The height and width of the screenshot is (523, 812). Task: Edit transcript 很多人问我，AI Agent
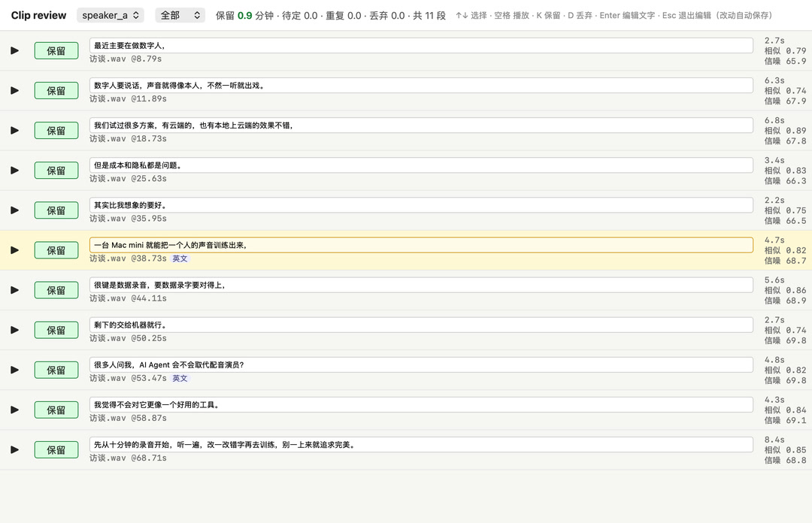pyautogui.click(x=421, y=364)
